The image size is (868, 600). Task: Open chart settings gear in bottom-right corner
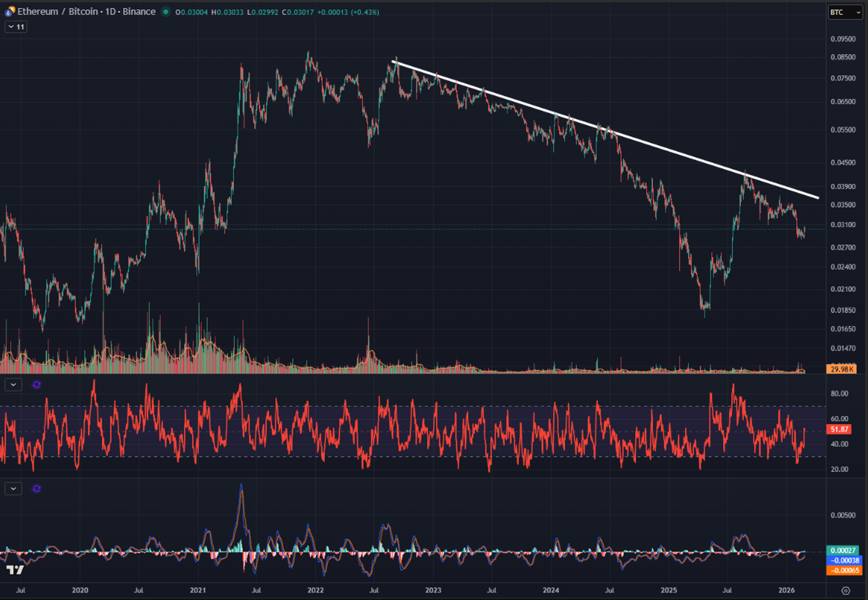point(845,591)
